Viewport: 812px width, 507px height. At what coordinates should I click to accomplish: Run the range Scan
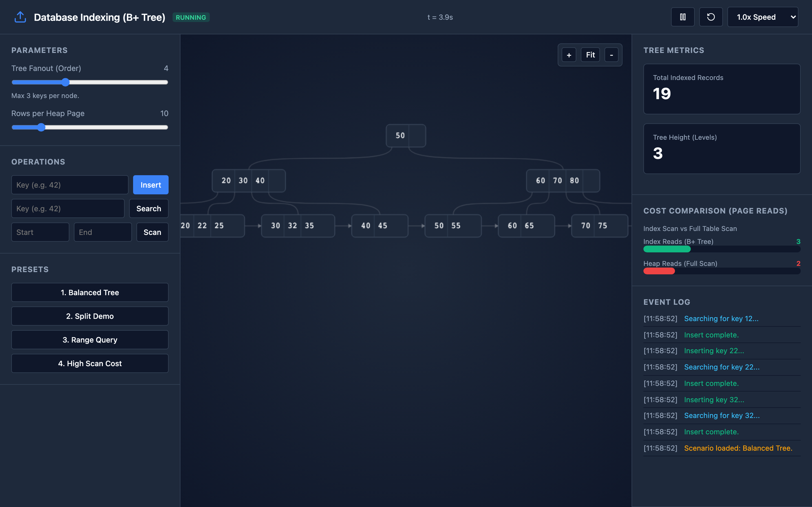(x=152, y=232)
